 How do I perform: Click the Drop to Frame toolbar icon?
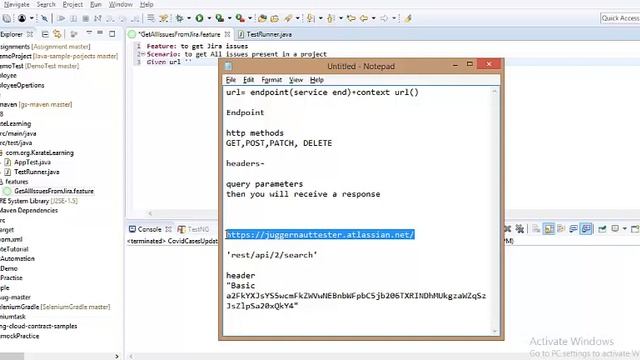151,18
